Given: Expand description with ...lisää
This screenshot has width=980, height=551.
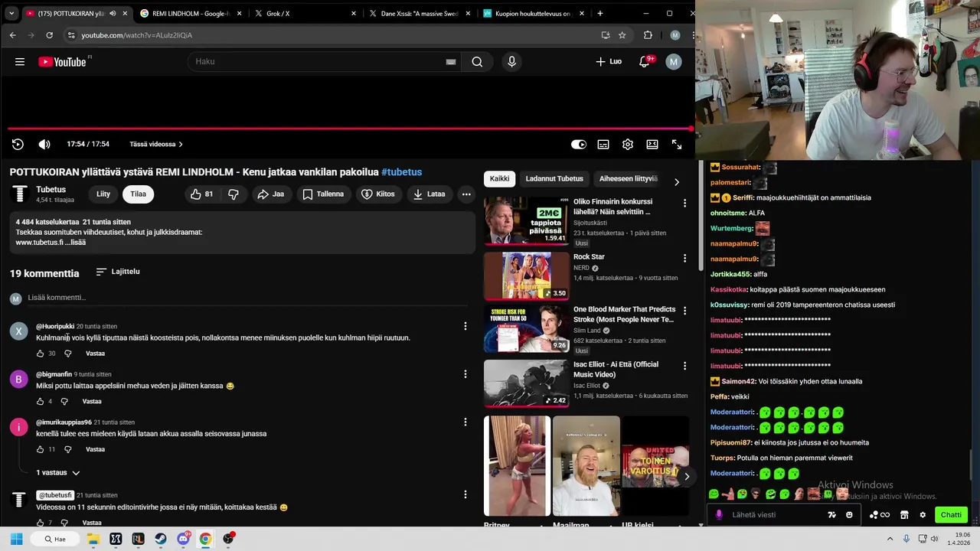Looking at the screenshot, I should pos(75,243).
